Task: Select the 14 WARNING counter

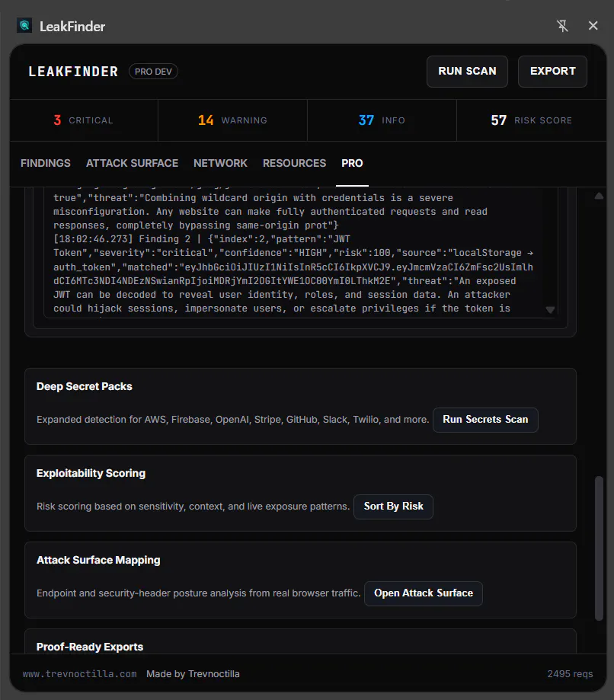Action: pyautogui.click(x=232, y=120)
